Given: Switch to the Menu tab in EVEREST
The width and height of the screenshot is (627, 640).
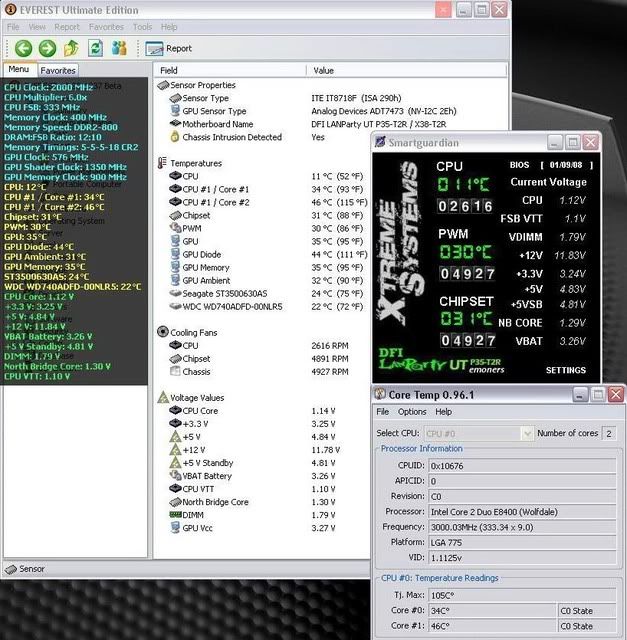Looking at the screenshot, I should [x=19, y=69].
